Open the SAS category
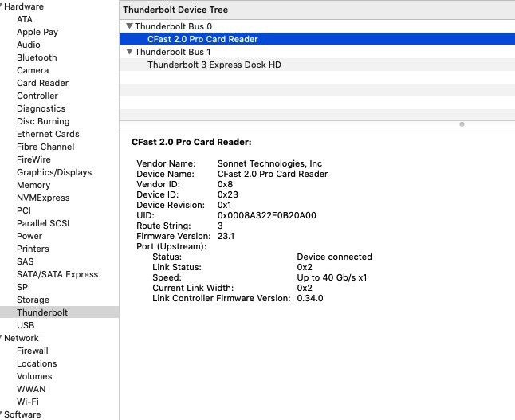This screenshot has height=420, width=515. pos(26,261)
